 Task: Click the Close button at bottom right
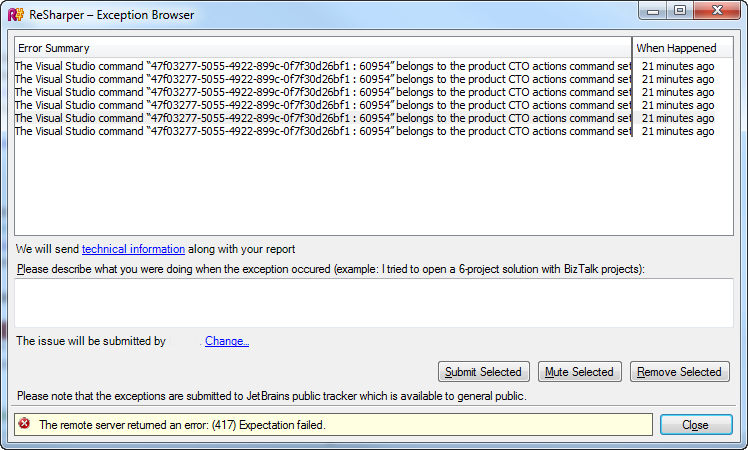pos(696,425)
